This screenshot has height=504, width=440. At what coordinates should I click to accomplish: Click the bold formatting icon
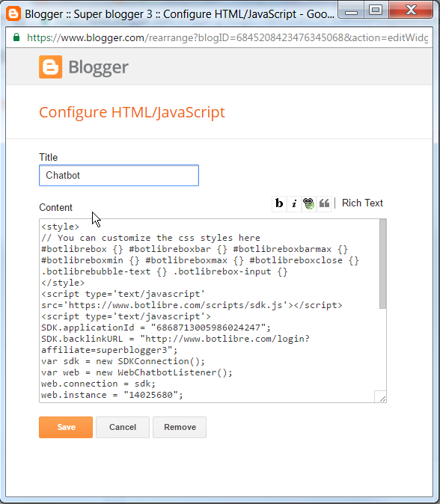coord(279,203)
